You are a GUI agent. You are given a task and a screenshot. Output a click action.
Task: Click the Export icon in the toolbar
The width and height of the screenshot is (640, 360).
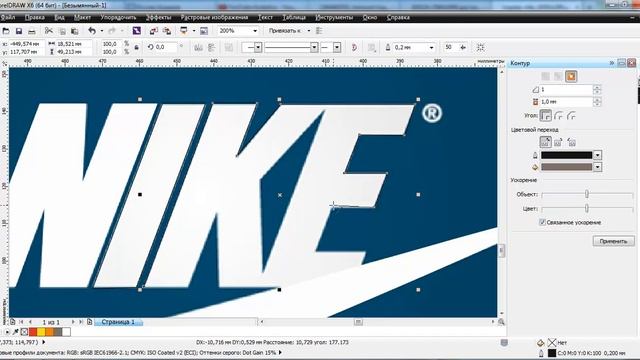point(167,31)
